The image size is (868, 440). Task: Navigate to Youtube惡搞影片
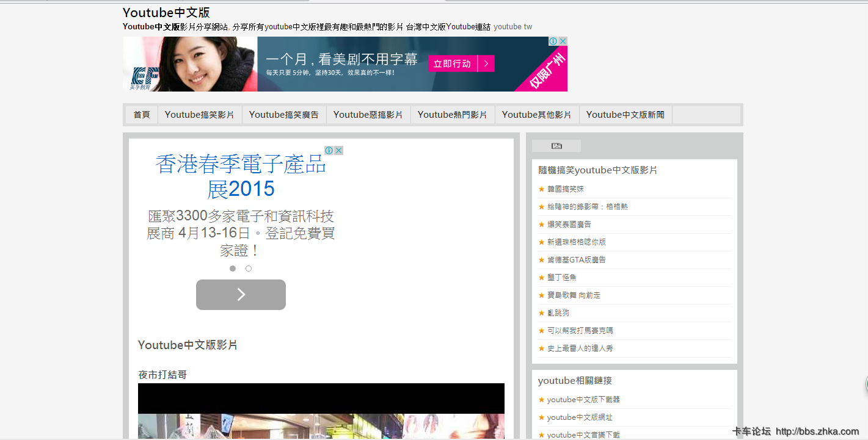pos(368,115)
